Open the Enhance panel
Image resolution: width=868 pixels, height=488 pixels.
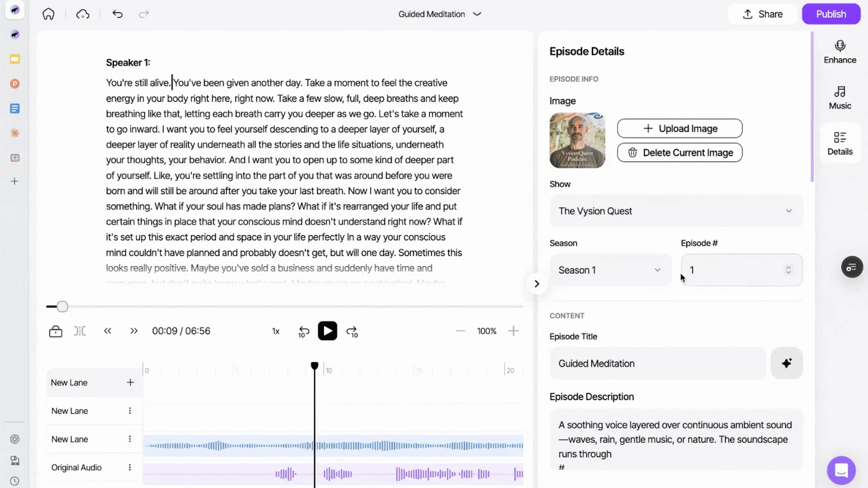pos(839,52)
